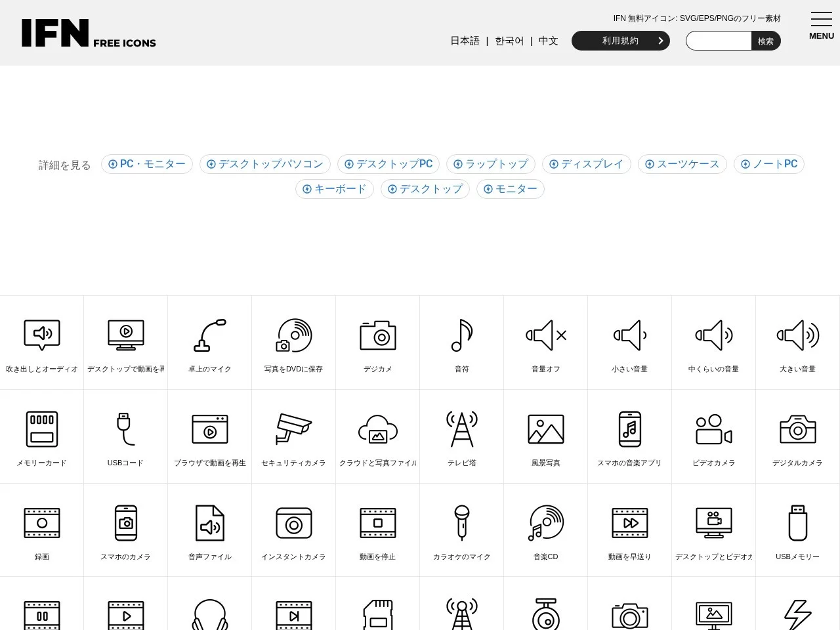Select the 音符 (music note) icon
The width and height of the screenshot is (840, 630).
click(461, 335)
